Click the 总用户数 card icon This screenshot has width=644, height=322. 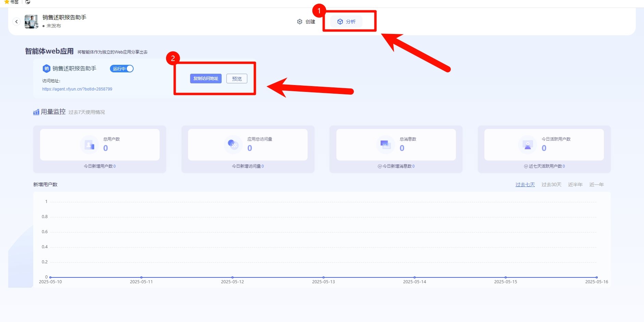pos(89,145)
